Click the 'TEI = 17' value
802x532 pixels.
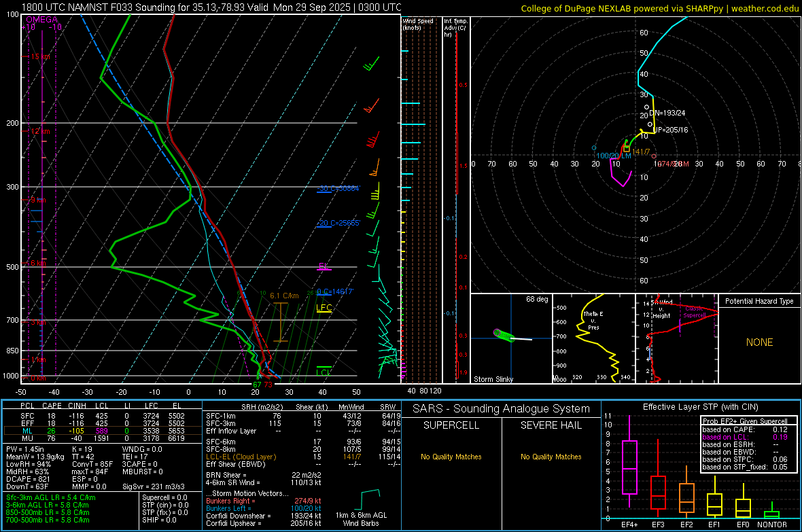click(135, 457)
